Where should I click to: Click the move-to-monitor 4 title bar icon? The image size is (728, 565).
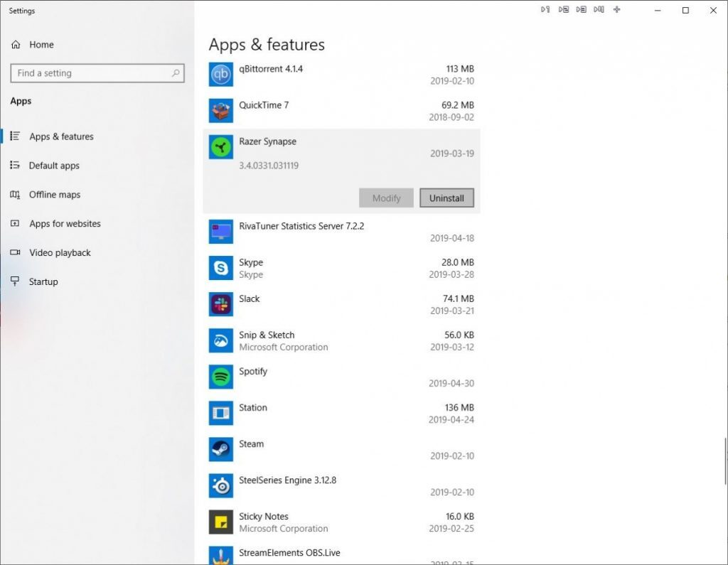click(599, 9)
